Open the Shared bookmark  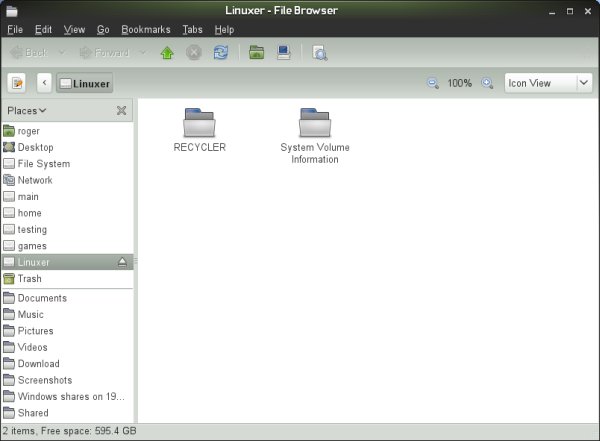click(67, 413)
